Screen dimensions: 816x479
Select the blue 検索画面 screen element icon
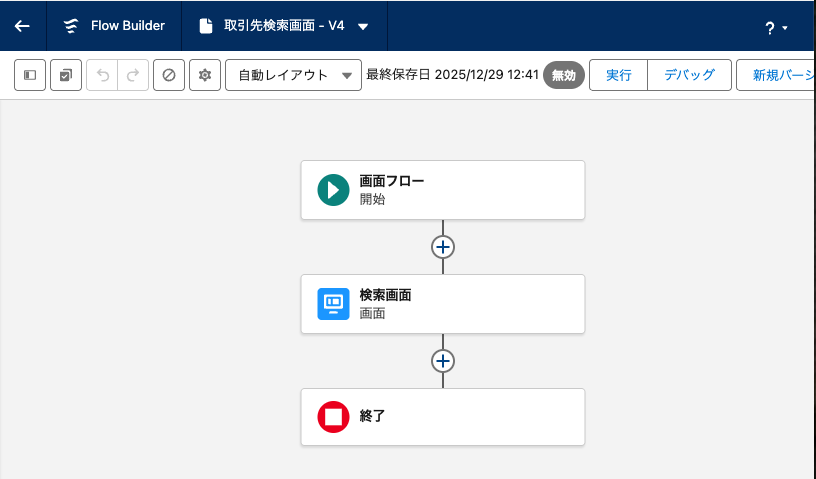coord(333,303)
